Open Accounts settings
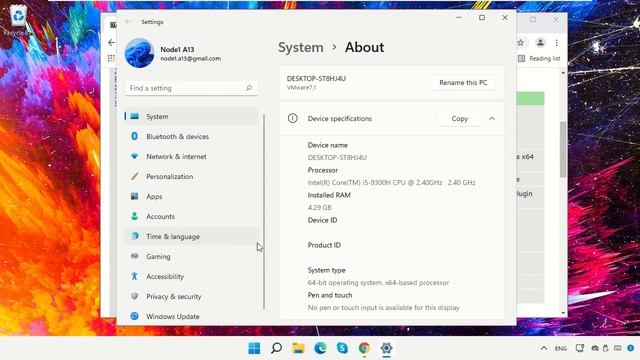The image size is (640, 360). click(x=191, y=216)
